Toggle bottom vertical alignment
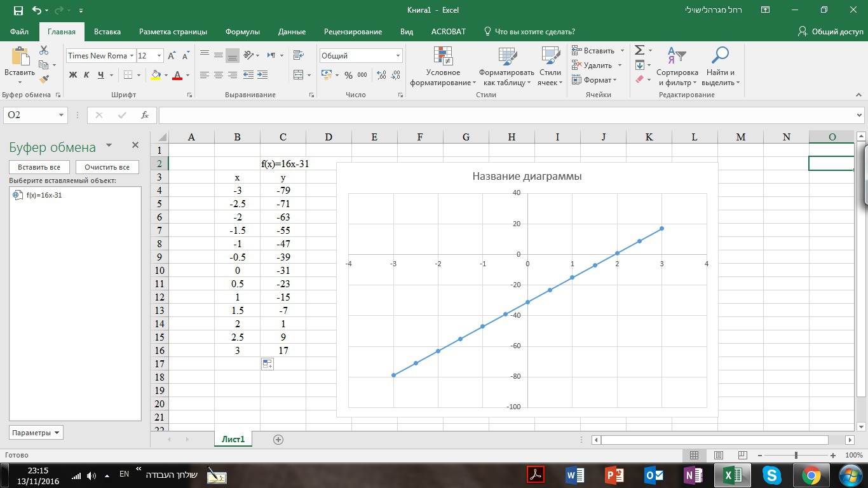The height and width of the screenshot is (488, 868). coord(233,55)
